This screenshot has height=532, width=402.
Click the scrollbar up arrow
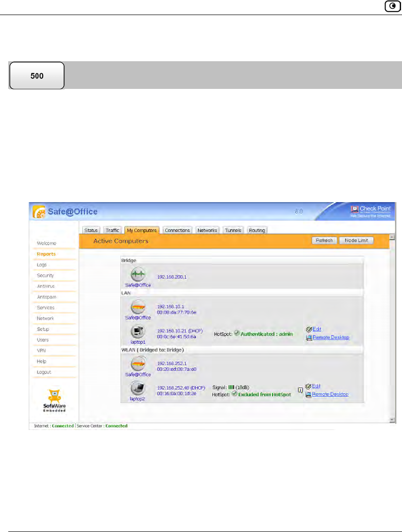tap(392, 237)
